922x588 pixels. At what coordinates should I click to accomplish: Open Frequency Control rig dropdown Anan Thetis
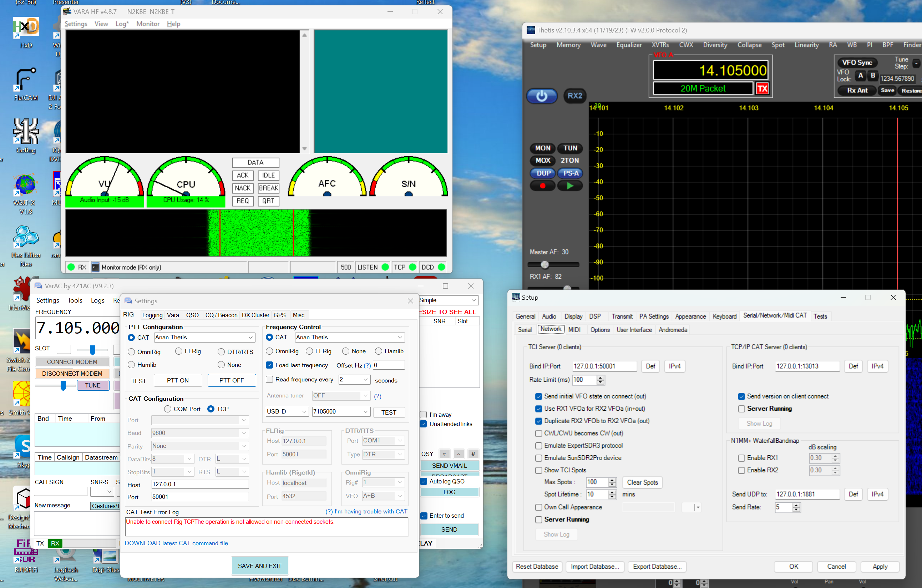(x=350, y=337)
